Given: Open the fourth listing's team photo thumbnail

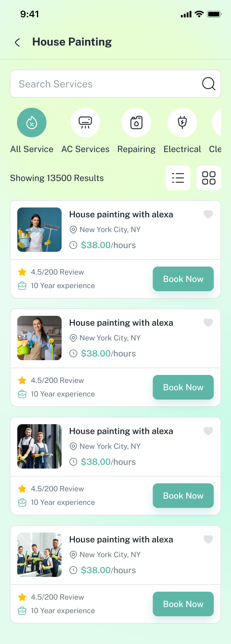Looking at the screenshot, I should click(x=39, y=555).
